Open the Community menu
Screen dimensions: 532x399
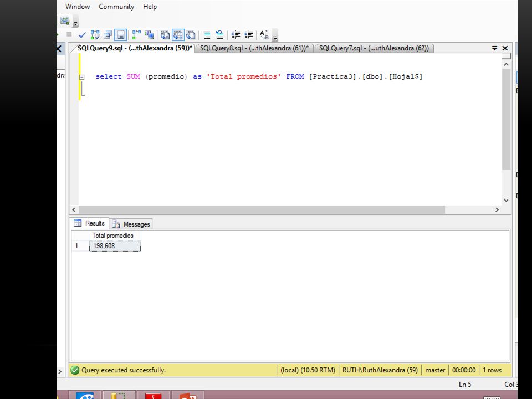point(116,7)
